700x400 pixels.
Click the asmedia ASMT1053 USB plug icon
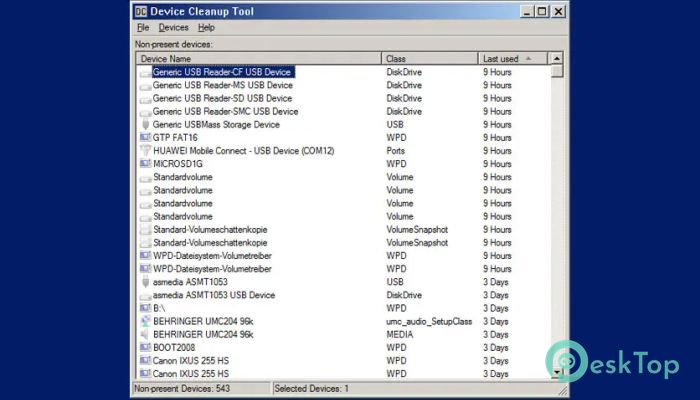tap(146, 282)
